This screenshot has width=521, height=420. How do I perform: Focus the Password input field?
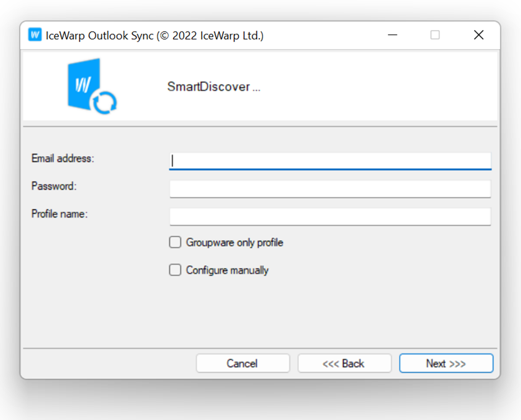[x=330, y=189]
